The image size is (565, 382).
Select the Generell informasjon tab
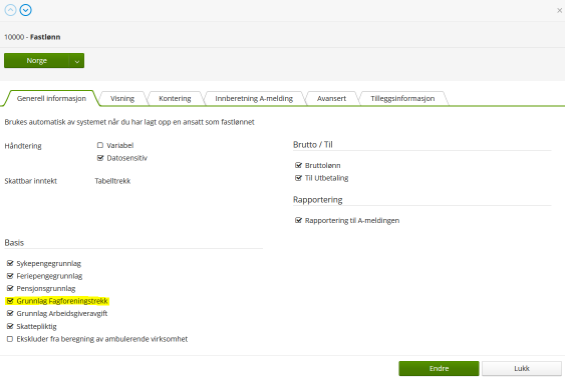pos(51,98)
